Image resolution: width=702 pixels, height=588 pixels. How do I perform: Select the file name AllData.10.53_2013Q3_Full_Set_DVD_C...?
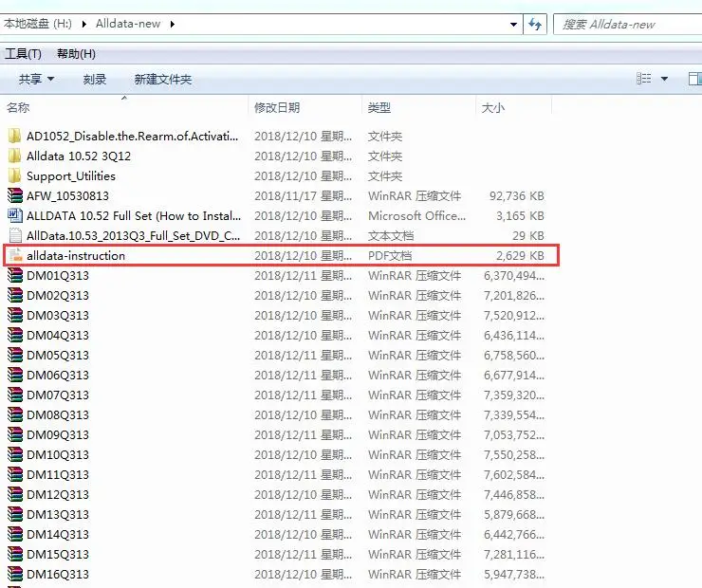tap(133, 235)
